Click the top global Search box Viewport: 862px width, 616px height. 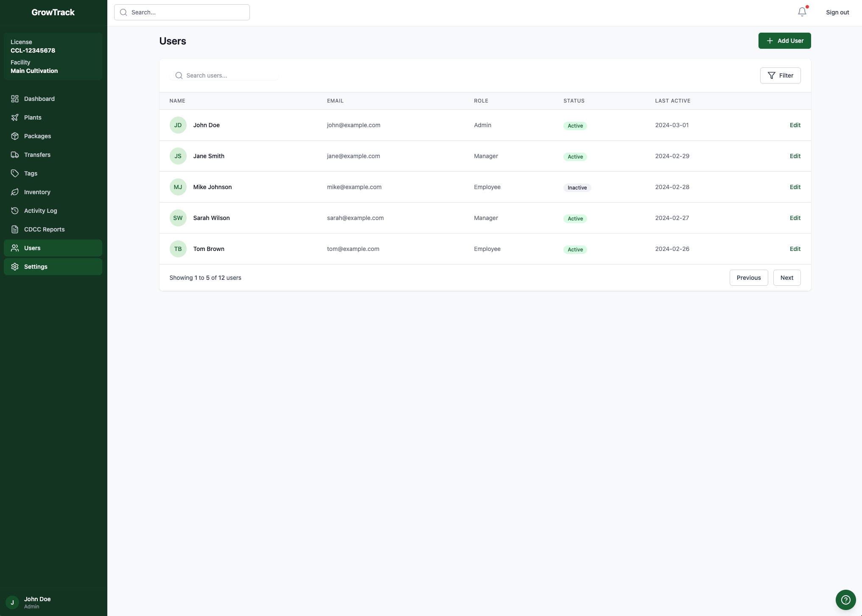click(187, 12)
